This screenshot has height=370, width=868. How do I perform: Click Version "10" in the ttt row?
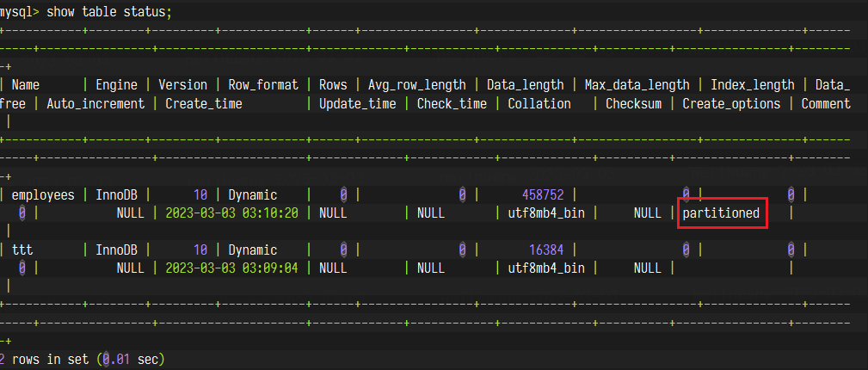[200, 250]
